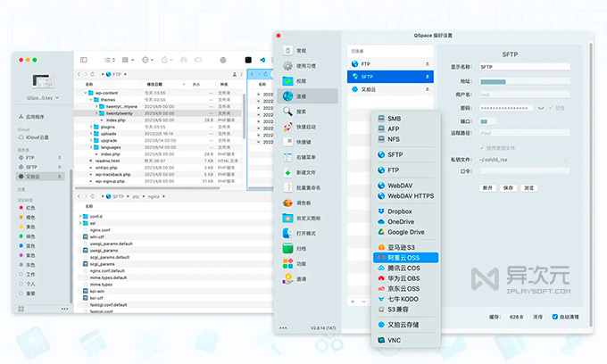Expand the twentytwenty folder
This screenshot has width=607, height=364.
coord(96,113)
